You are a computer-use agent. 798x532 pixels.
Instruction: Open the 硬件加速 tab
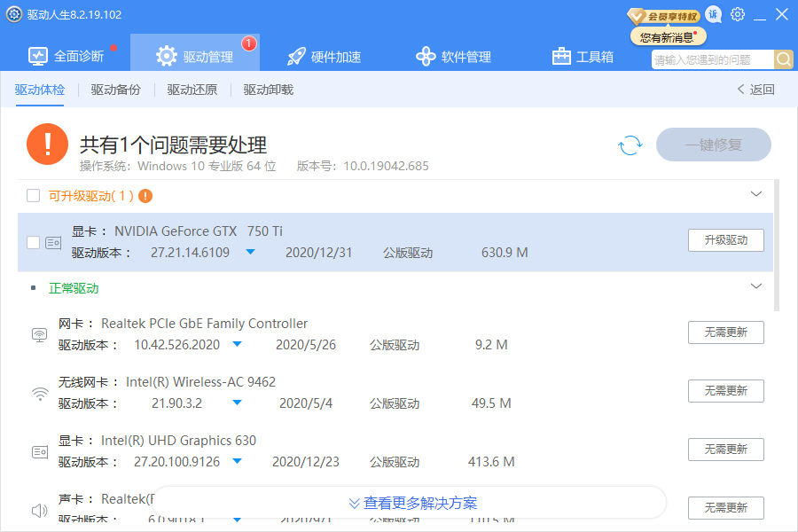point(325,56)
